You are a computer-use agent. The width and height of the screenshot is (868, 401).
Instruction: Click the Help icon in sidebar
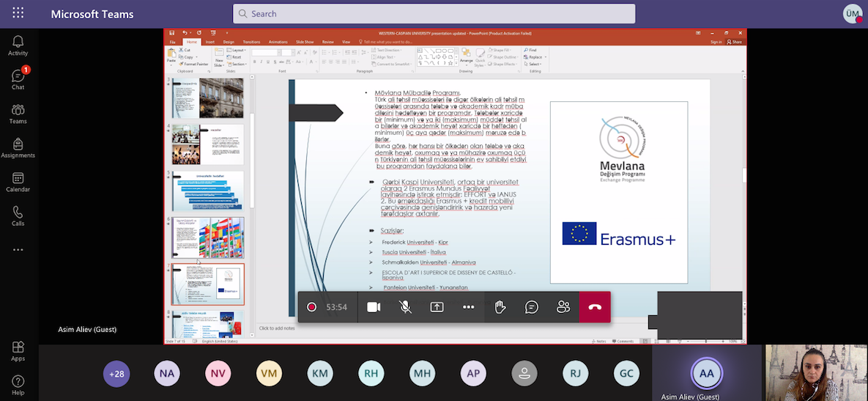pyautogui.click(x=18, y=384)
